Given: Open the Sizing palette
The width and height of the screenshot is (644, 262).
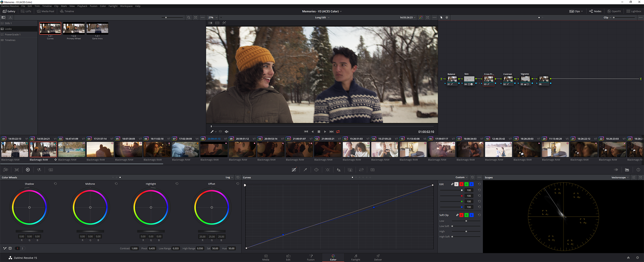Looking at the screenshot, I should tap(361, 170).
